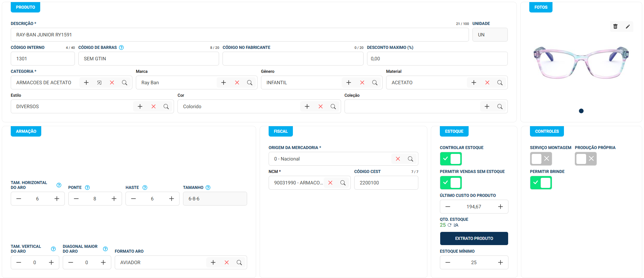Clear the NCM code
The height and width of the screenshot is (278, 644).
point(330,183)
